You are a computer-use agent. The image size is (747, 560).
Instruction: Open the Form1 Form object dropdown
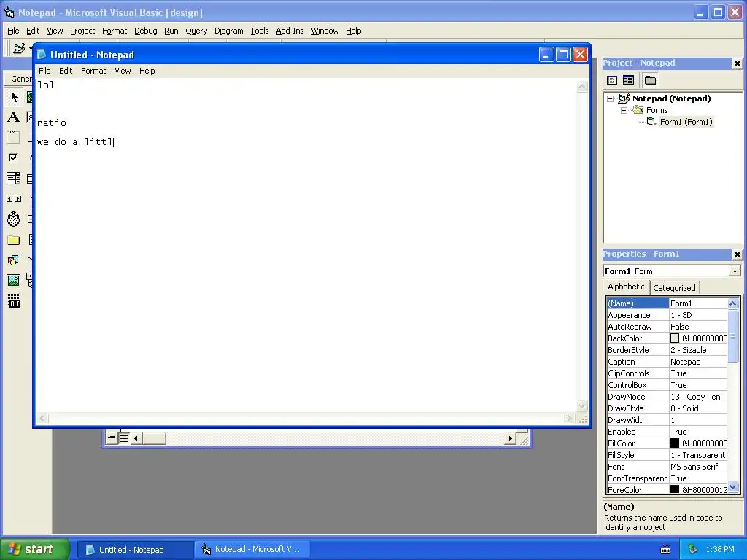[x=735, y=271]
